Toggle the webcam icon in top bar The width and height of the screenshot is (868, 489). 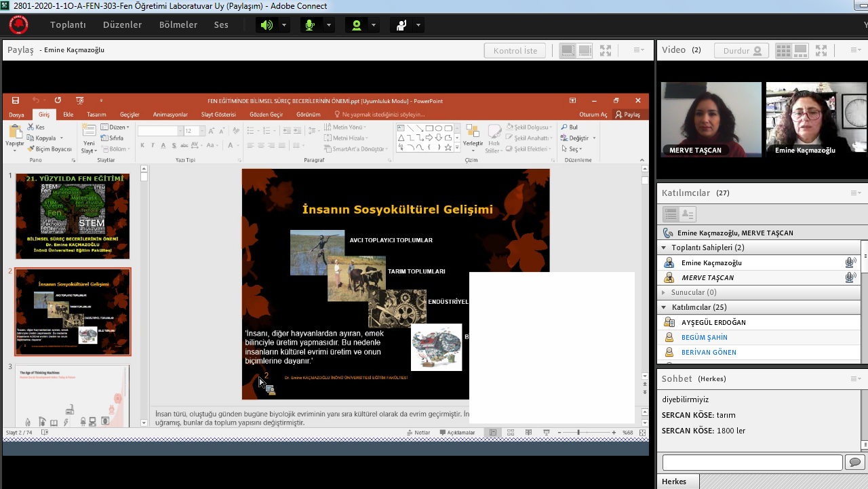(x=355, y=25)
